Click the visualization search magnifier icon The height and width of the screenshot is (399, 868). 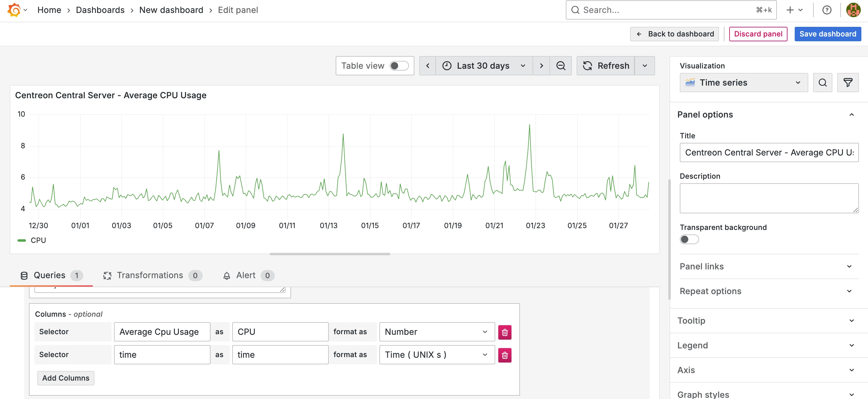click(822, 83)
